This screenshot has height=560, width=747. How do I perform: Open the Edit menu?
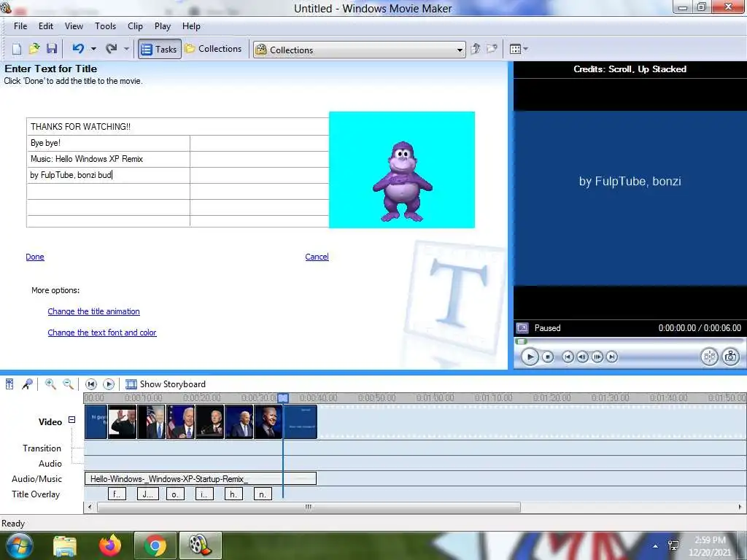tap(46, 26)
